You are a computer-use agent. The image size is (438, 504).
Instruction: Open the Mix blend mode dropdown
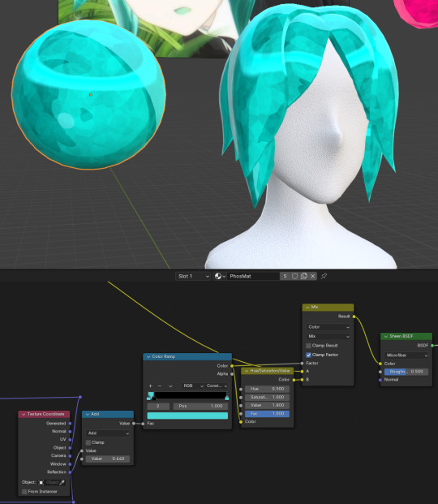(328, 336)
